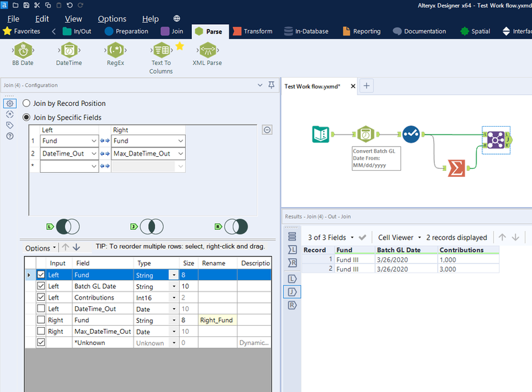The width and height of the screenshot is (532, 392).
Task: Close the Test Work flow.yxmd tab
Action: (x=353, y=86)
